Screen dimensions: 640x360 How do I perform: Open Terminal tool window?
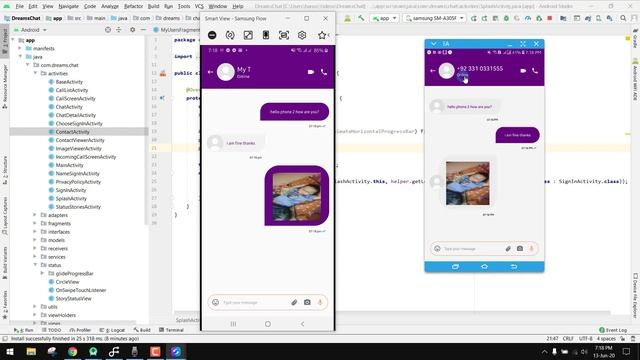pos(171,330)
